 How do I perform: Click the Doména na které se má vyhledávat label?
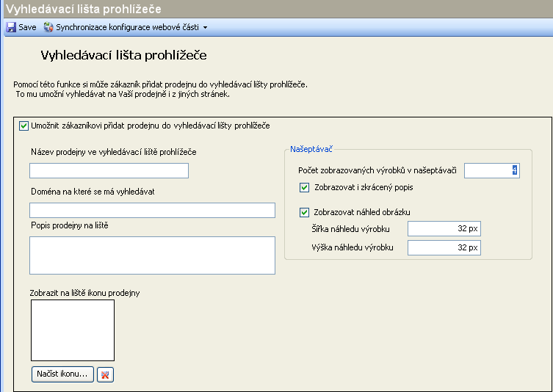(x=93, y=192)
